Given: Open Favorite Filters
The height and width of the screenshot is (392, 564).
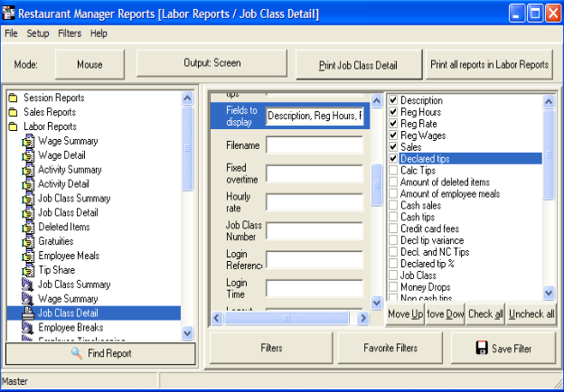Looking at the screenshot, I should (390, 348).
